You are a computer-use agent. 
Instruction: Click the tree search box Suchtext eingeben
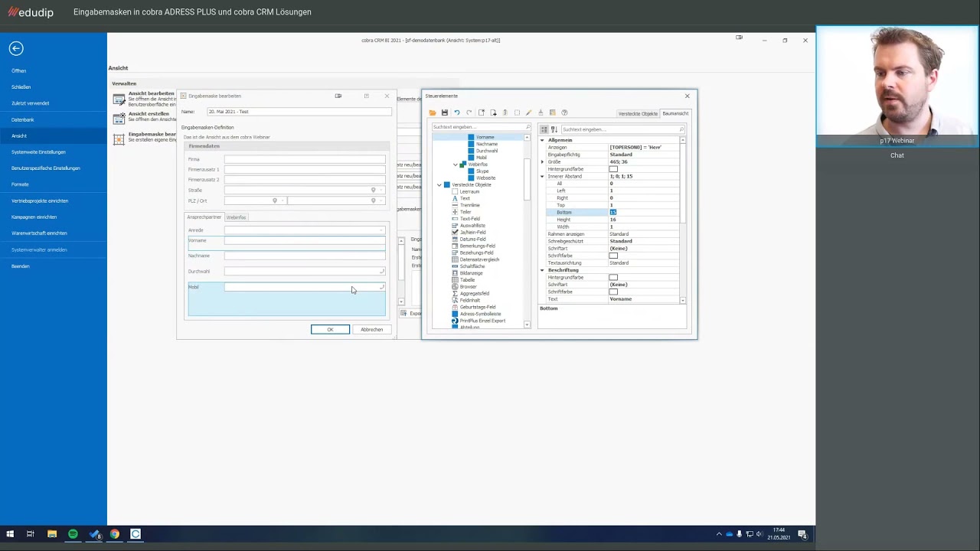click(x=481, y=127)
